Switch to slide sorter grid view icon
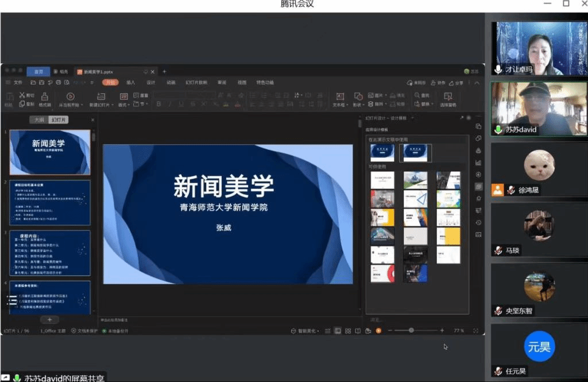588x382 pixels. click(x=347, y=331)
